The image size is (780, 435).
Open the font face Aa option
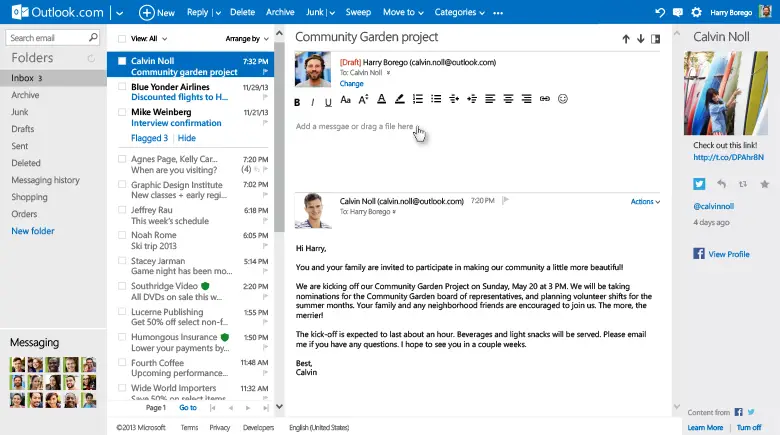pyautogui.click(x=345, y=100)
